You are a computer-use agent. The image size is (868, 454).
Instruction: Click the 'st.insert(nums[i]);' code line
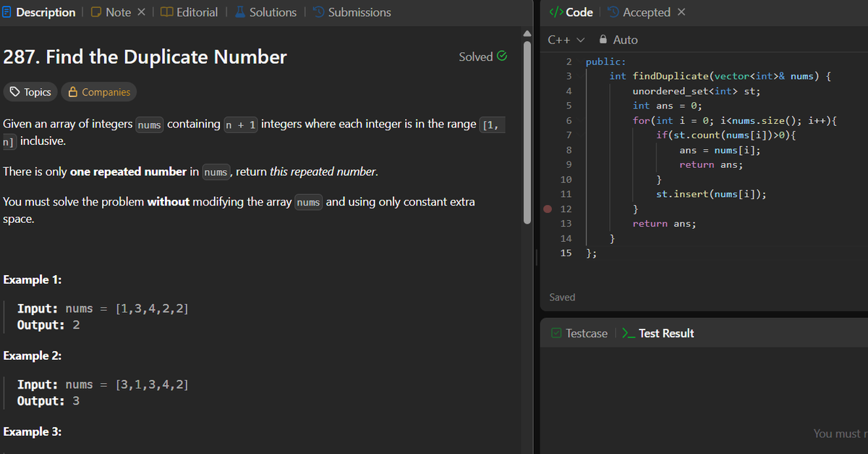pyautogui.click(x=711, y=194)
